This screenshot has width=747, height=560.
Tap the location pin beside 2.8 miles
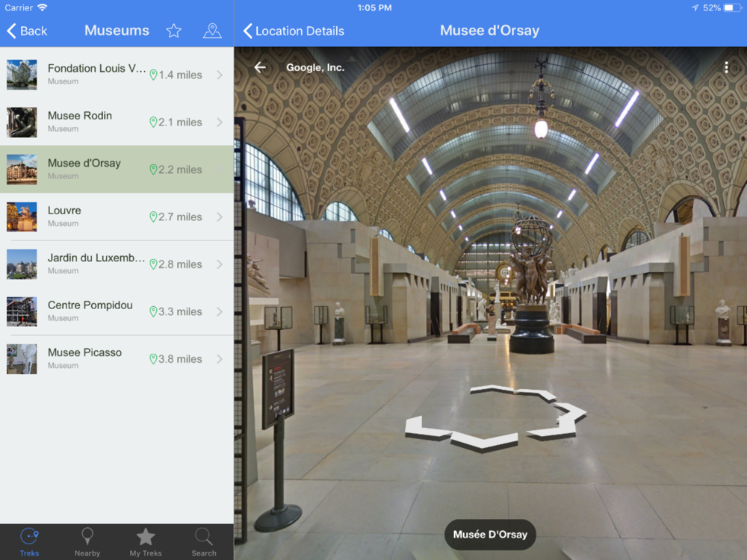click(x=153, y=264)
